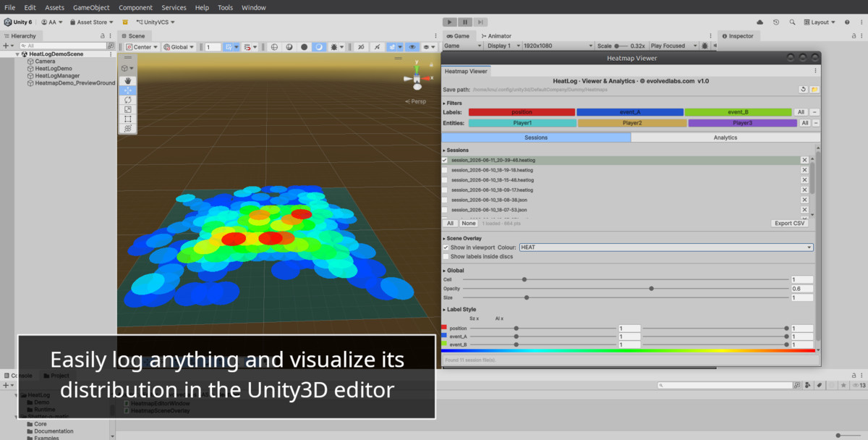
Task: Open the UnityVCS dropdown
Action: 156,22
